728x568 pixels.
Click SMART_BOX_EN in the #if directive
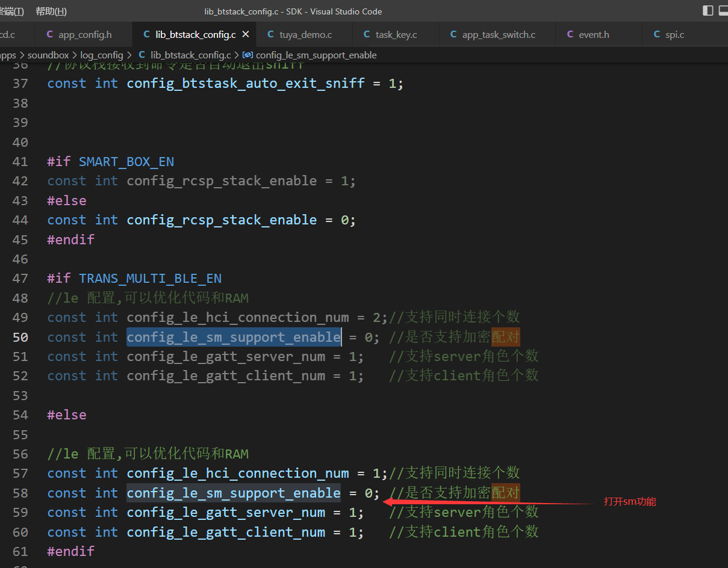pos(126,161)
